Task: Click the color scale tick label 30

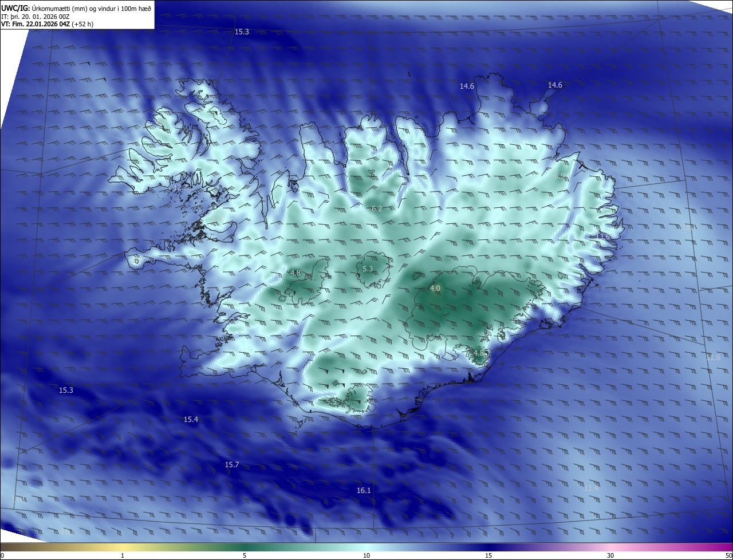Action: (610, 556)
